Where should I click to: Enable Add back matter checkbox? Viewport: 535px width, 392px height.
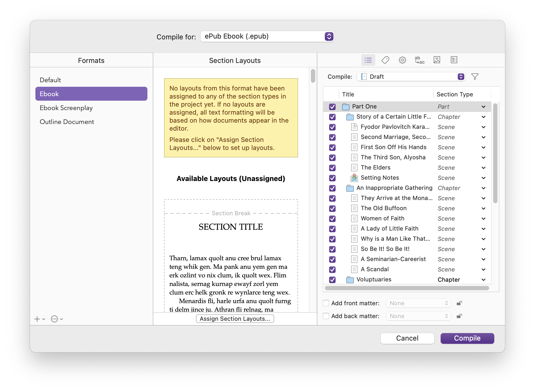pos(326,316)
